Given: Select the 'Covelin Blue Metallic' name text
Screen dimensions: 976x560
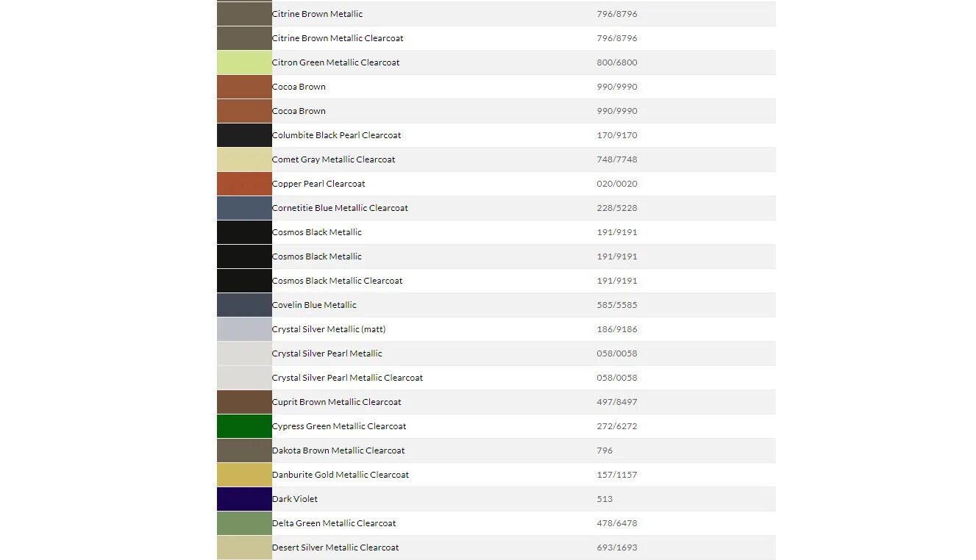Looking at the screenshot, I should (314, 305).
